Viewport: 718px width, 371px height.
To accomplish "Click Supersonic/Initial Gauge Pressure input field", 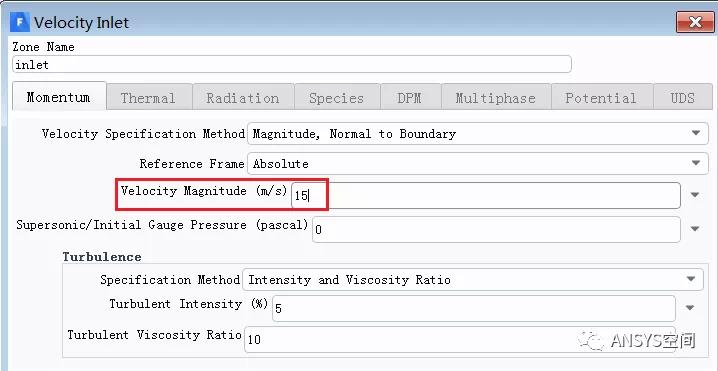I will click(496, 229).
